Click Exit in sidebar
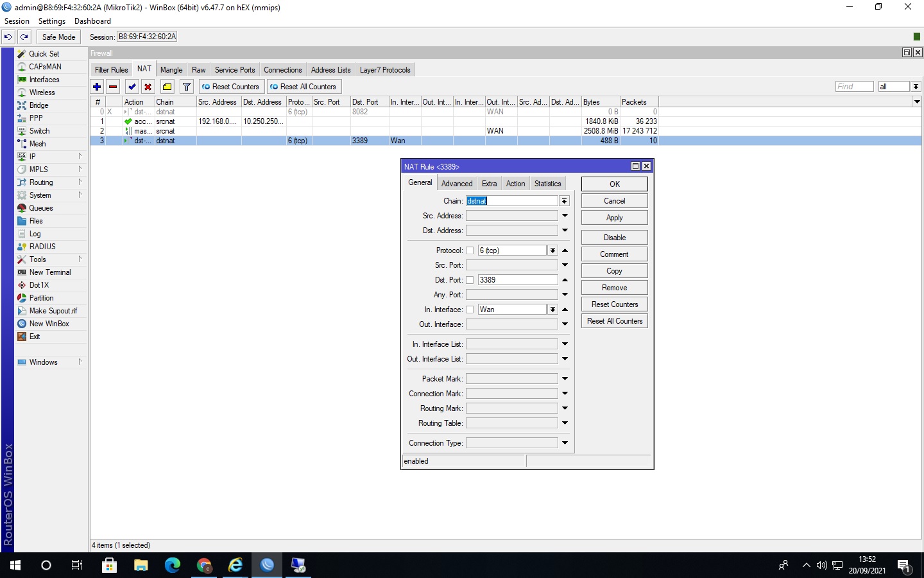The height and width of the screenshot is (578, 924). click(x=35, y=337)
